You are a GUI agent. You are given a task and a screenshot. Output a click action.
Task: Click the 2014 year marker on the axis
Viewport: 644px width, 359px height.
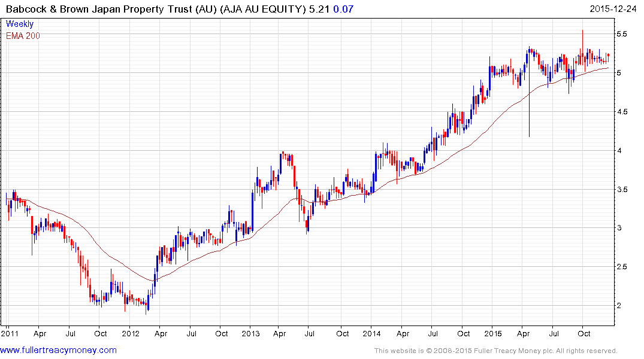371,333
